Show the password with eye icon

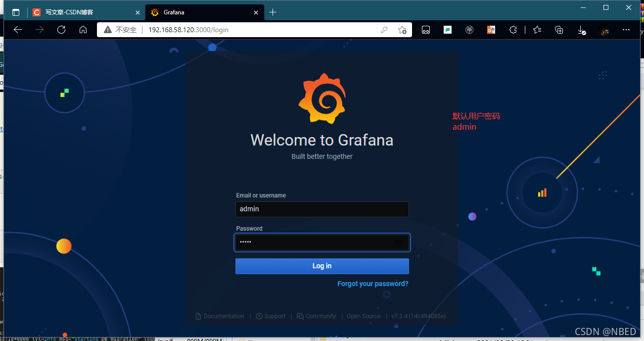[x=399, y=243]
